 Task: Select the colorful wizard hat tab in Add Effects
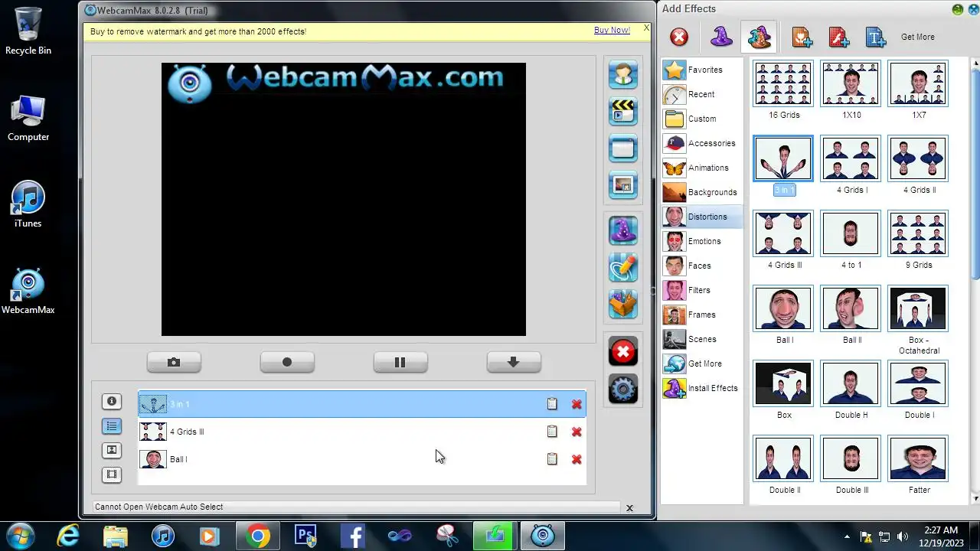pyautogui.click(x=759, y=36)
